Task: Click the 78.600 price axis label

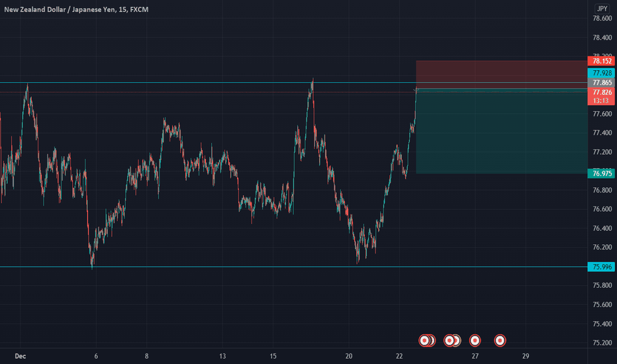Action: pos(602,18)
